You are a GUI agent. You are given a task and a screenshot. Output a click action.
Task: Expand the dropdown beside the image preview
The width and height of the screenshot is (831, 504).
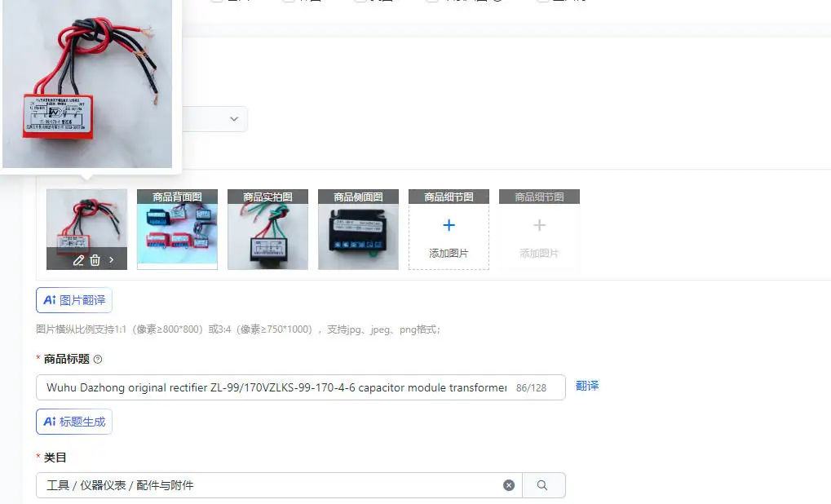point(234,119)
